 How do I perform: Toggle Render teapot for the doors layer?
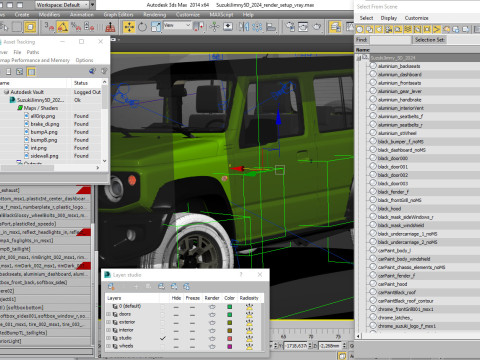tap(212, 314)
